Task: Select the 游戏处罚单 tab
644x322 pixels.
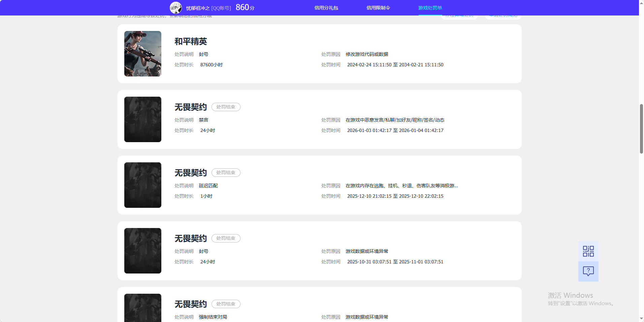Action: 430,8
